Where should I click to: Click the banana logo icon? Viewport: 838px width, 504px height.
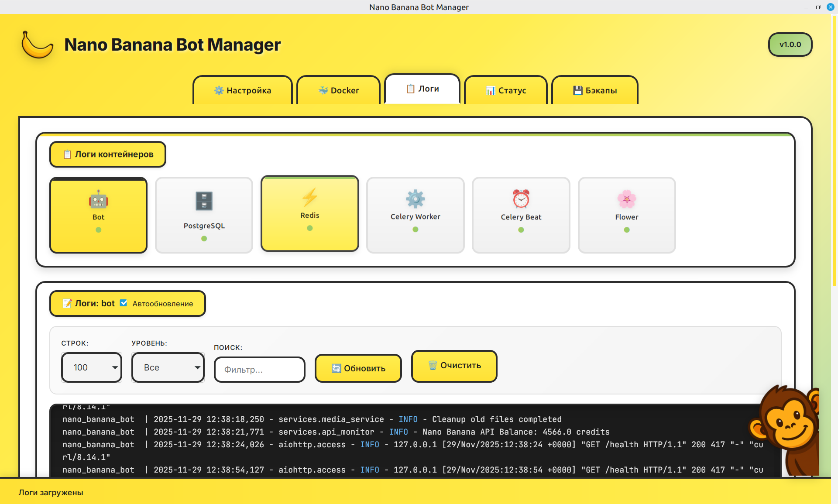(x=37, y=44)
